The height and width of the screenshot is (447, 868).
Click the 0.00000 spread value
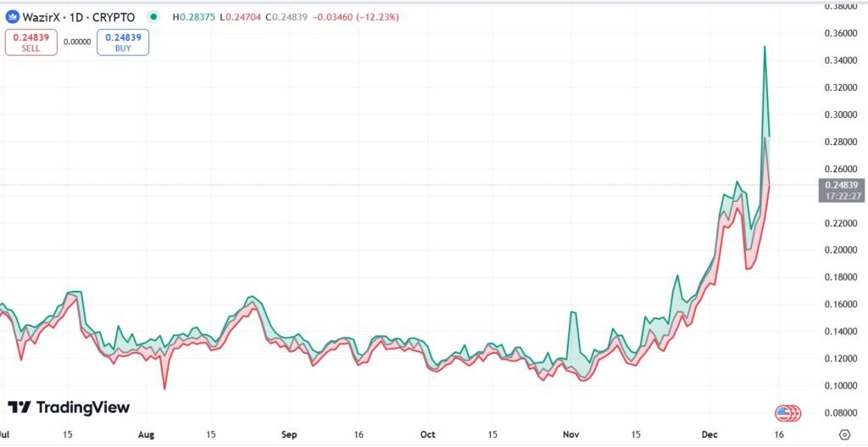pyautogui.click(x=77, y=42)
